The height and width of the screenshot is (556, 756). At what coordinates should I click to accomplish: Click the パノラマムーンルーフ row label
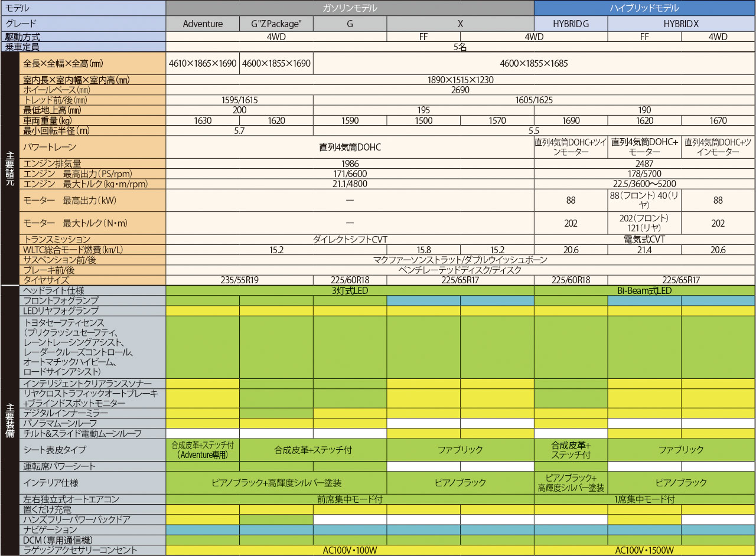click(93, 423)
